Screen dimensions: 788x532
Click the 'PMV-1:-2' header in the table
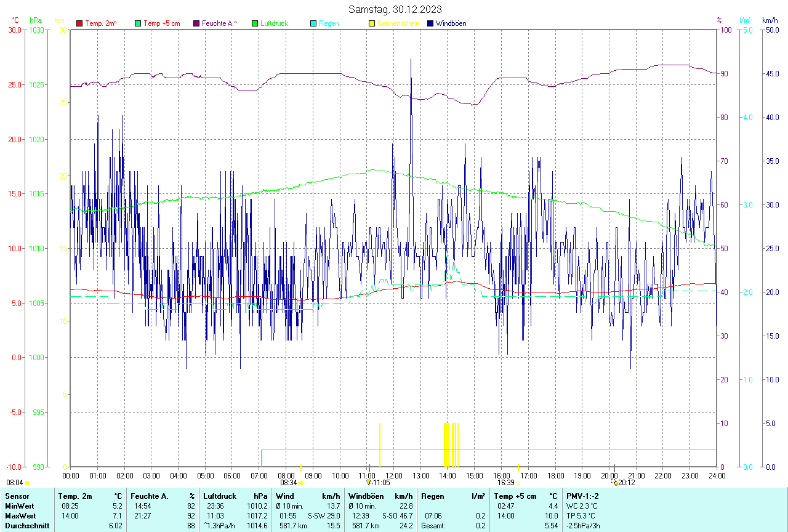(x=582, y=496)
